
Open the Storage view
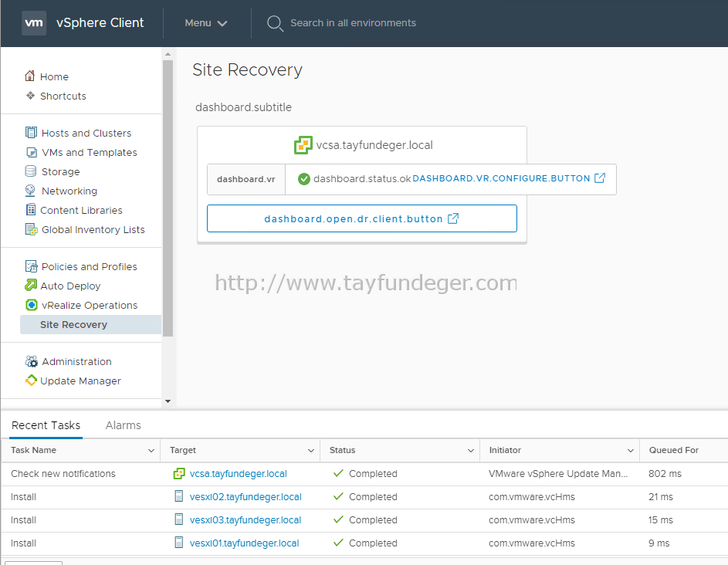(x=60, y=172)
